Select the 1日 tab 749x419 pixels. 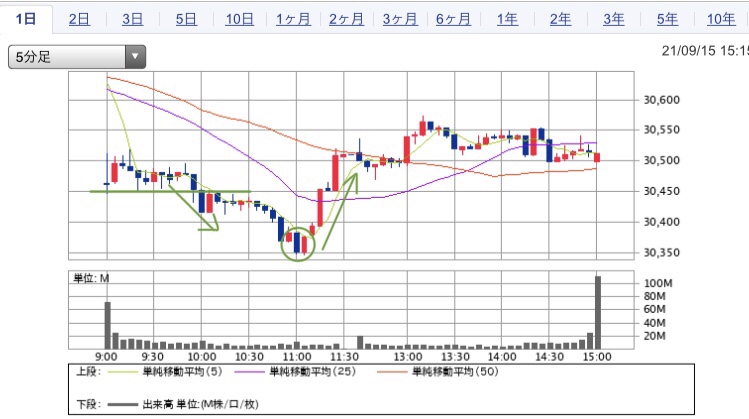click(26, 19)
